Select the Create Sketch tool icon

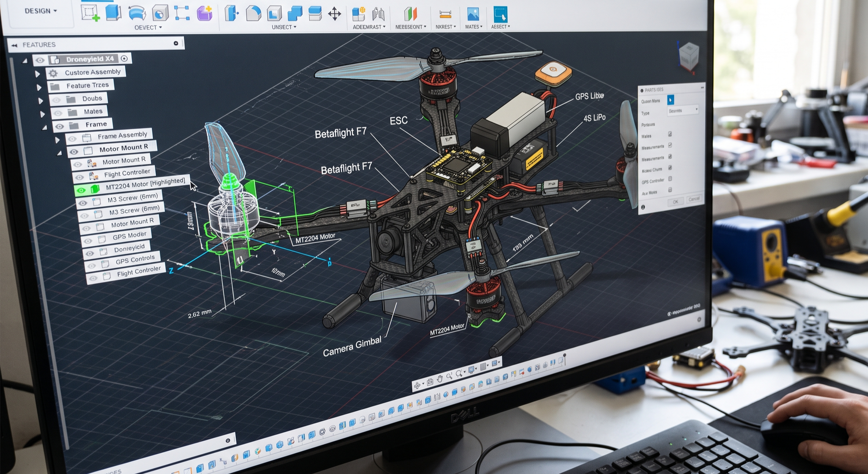pyautogui.click(x=90, y=13)
